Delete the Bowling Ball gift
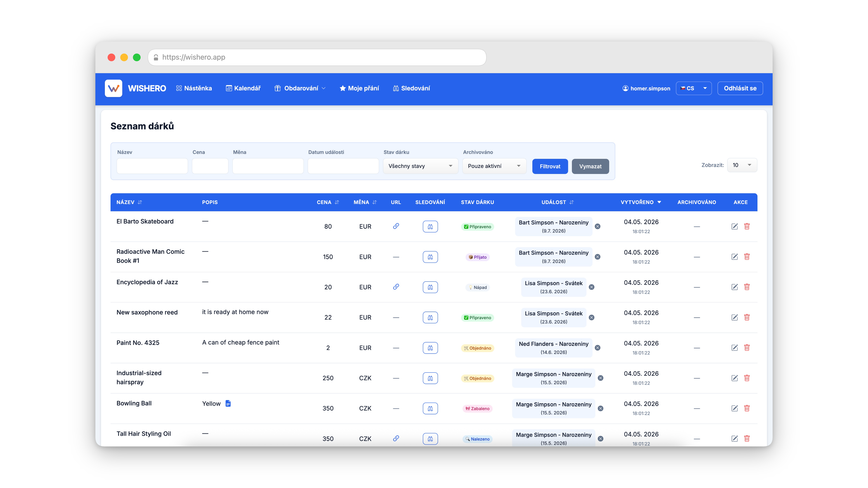The height and width of the screenshot is (488, 868). [747, 408]
